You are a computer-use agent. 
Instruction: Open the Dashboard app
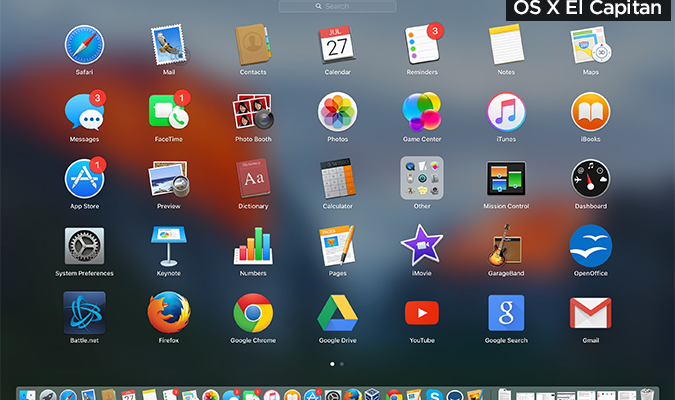[591, 179]
